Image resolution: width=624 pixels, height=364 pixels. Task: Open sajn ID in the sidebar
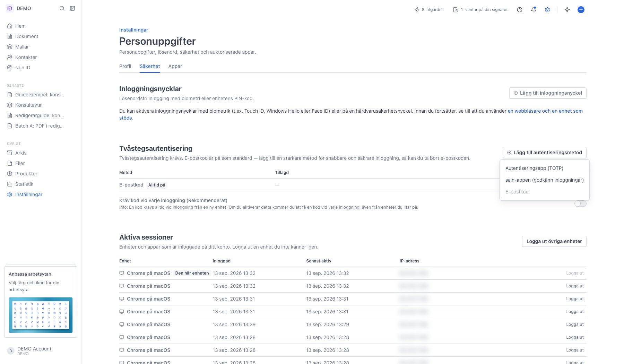[x=19, y=68]
